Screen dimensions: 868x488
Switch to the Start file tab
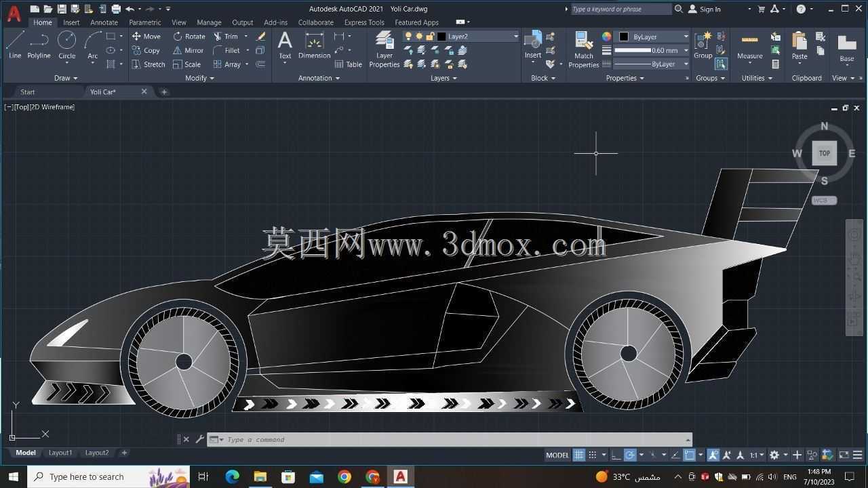tap(27, 91)
